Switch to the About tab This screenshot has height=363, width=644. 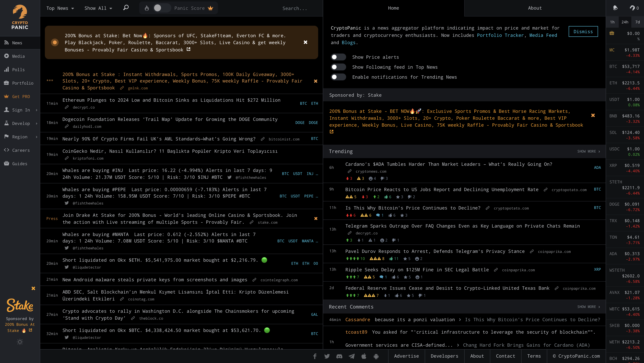(535, 8)
